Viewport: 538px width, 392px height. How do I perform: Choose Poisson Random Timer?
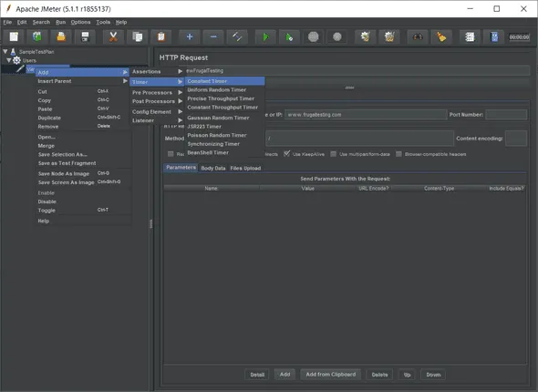pyautogui.click(x=224, y=135)
